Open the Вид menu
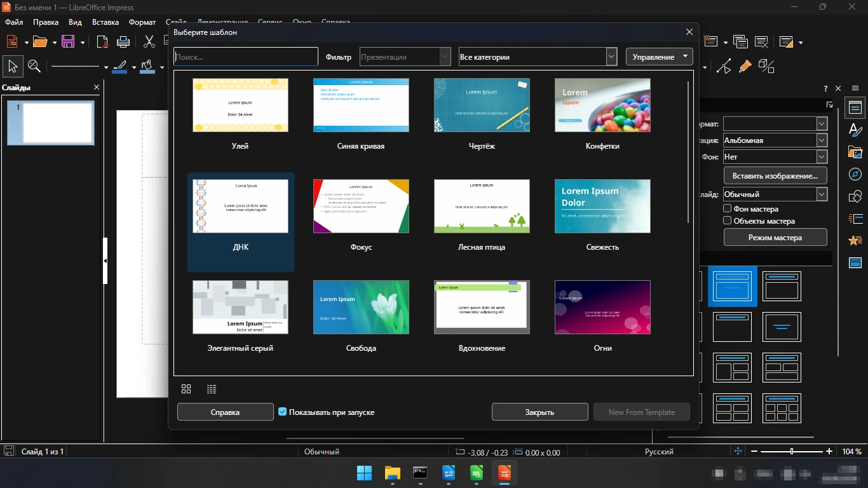Screen dimensions: 868x488 pos(75,22)
